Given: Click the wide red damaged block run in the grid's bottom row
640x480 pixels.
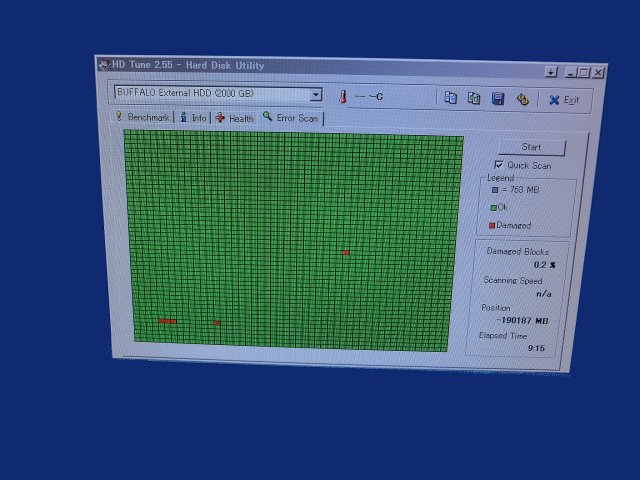Looking at the screenshot, I should (x=167, y=321).
